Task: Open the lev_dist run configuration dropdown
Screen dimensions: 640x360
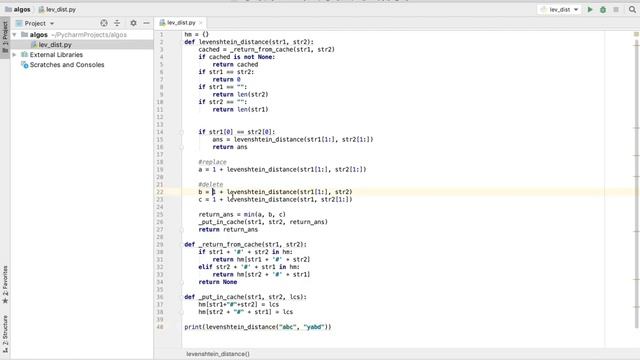Action: [559, 9]
